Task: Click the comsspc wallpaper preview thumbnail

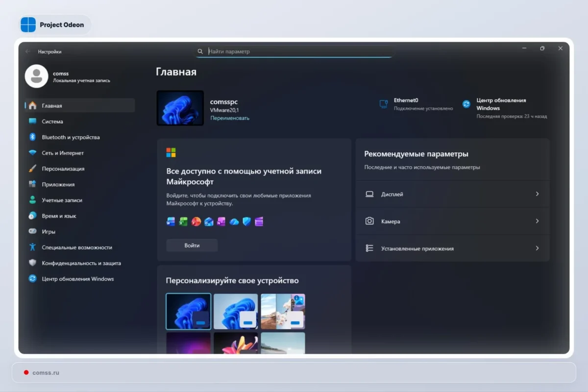Action: coord(180,108)
